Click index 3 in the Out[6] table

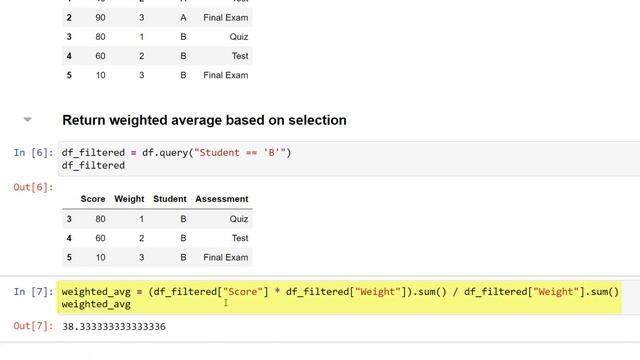click(x=69, y=219)
